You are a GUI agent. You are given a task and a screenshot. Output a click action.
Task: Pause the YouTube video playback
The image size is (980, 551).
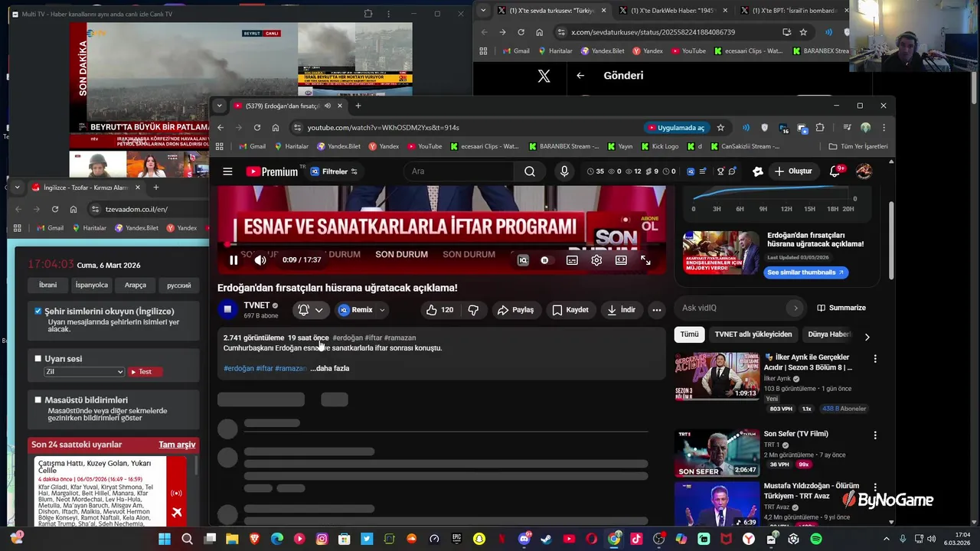point(234,260)
